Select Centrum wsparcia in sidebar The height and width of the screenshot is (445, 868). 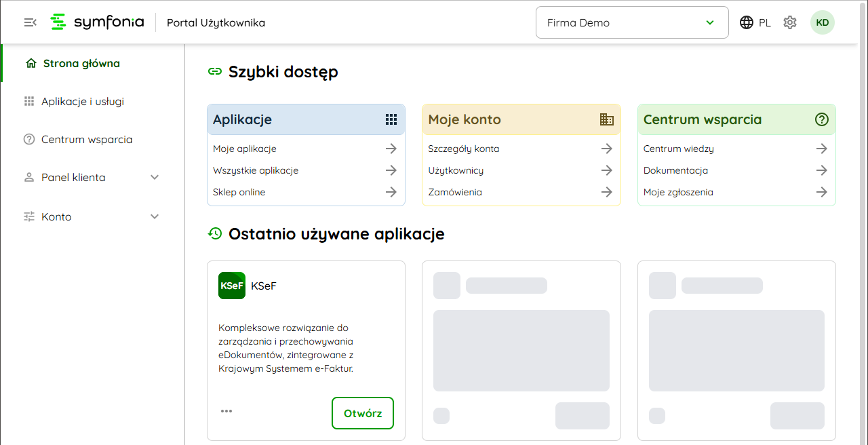(x=87, y=140)
